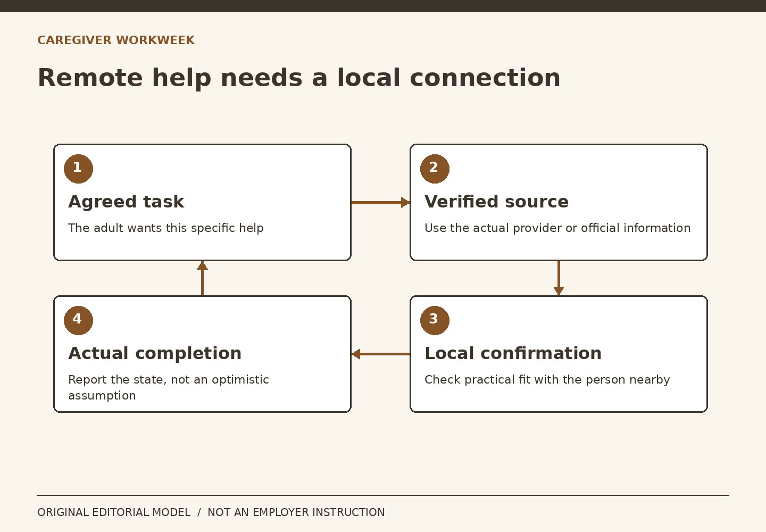The image size is (766, 532).
Task: Click footer text 'NOT AN EMPLOYER INSTRUCTION'
Action: pyautogui.click(x=296, y=512)
